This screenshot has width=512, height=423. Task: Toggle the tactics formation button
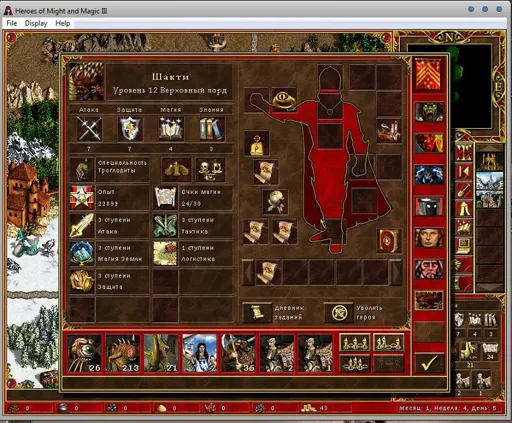click(x=355, y=363)
